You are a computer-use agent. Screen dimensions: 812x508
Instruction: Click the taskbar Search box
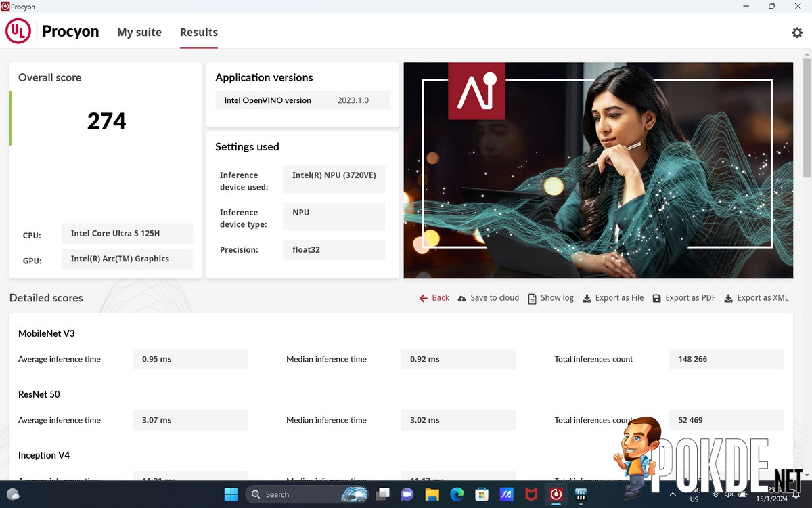307,494
